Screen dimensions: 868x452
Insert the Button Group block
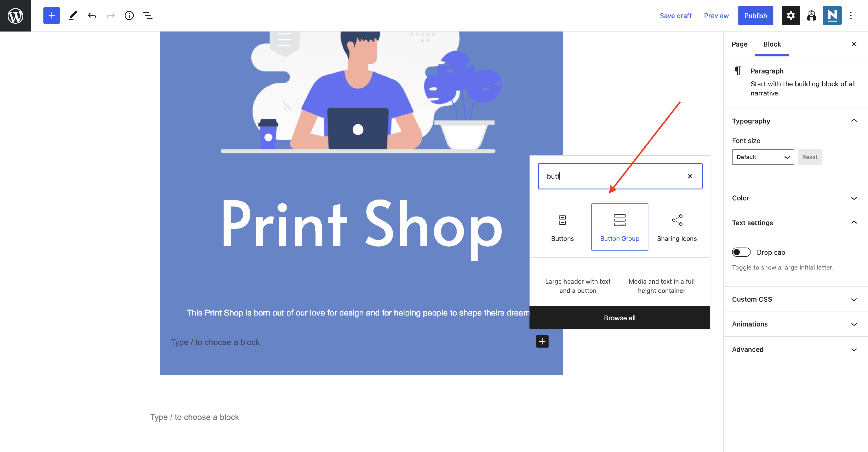pos(619,227)
